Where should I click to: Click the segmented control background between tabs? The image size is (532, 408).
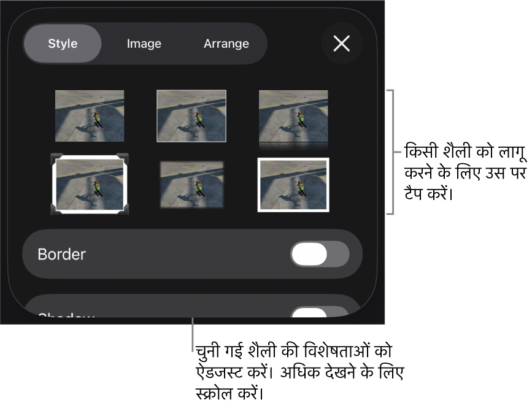pos(182,44)
